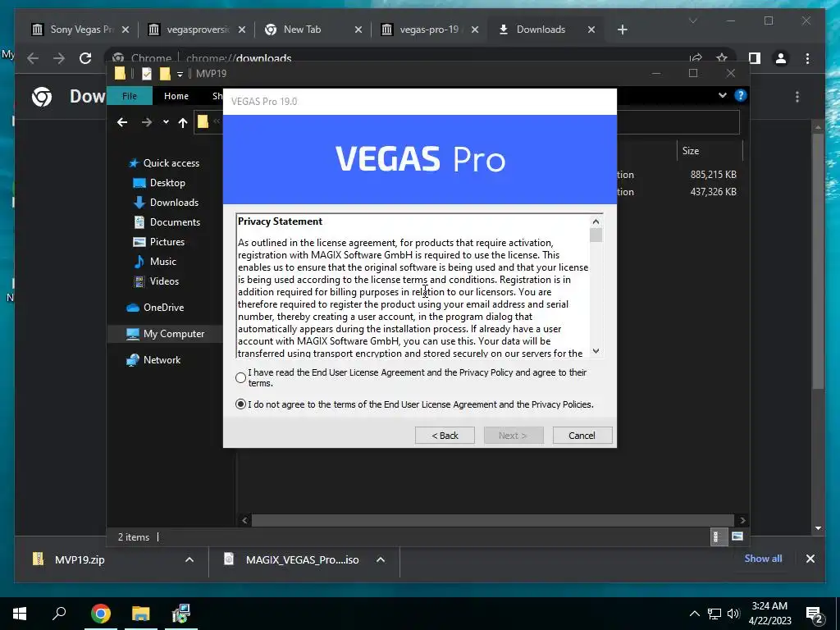
Task: Bookmark this page with the star icon
Action: (722, 58)
